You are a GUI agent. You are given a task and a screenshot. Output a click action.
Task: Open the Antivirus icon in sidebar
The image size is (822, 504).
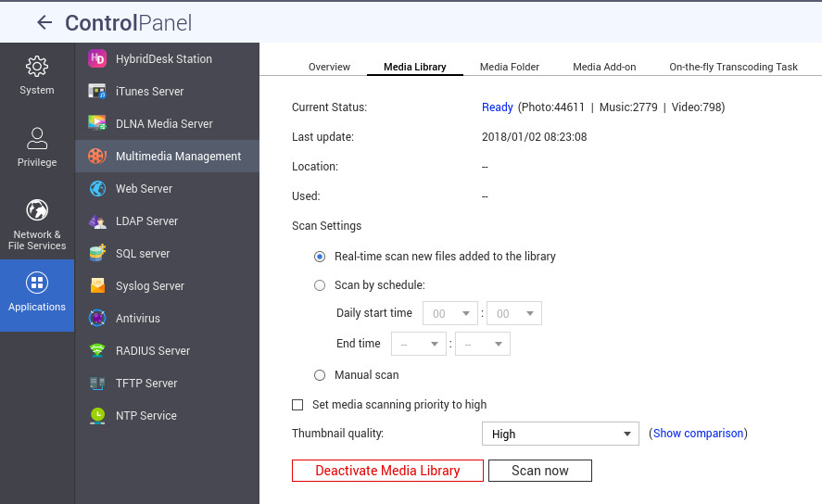pos(97,318)
